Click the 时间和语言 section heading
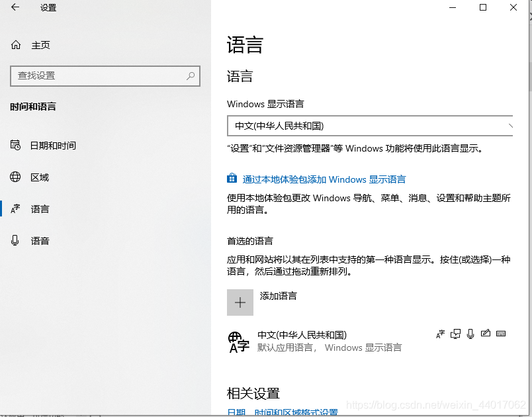This screenshot has height=417, width=532. click(33, 107)
